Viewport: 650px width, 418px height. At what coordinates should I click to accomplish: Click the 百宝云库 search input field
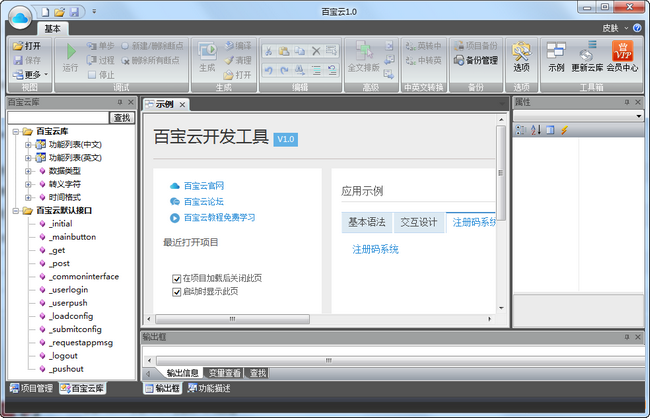[58, 118]
